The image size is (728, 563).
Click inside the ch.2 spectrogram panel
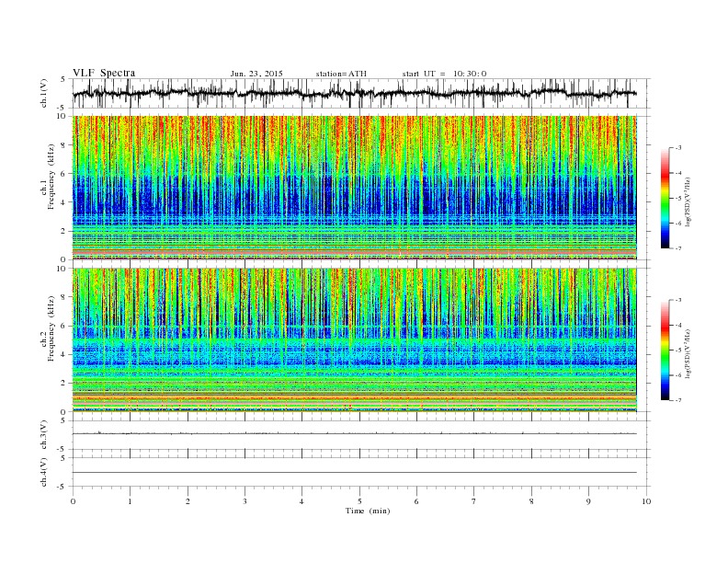coord(355,340)
